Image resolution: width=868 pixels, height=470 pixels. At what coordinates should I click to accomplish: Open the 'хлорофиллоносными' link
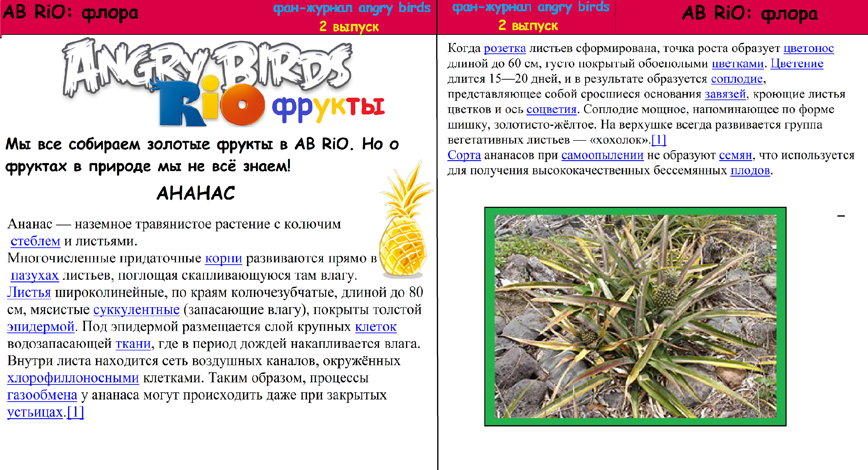pyautogui.click(x=73, y=378)
